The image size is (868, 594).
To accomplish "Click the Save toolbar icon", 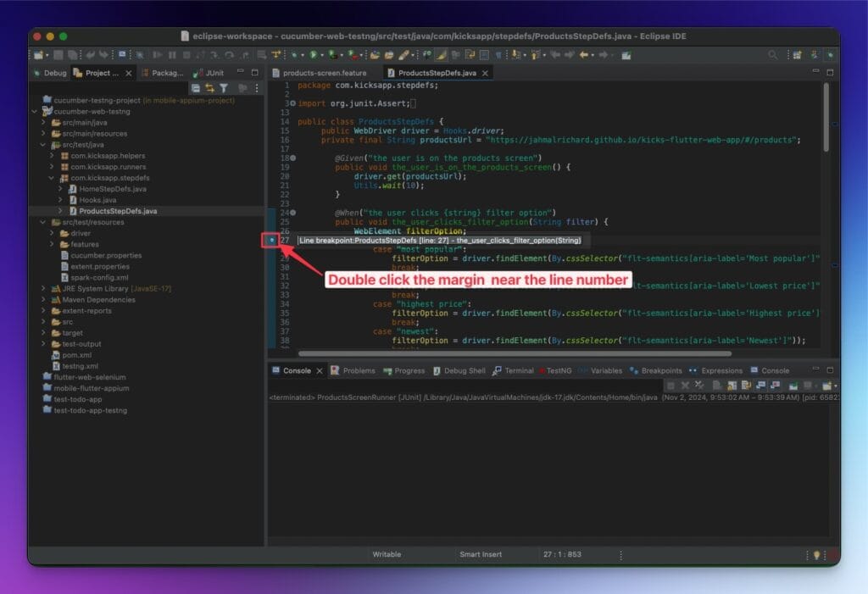I will click(58, 55).
